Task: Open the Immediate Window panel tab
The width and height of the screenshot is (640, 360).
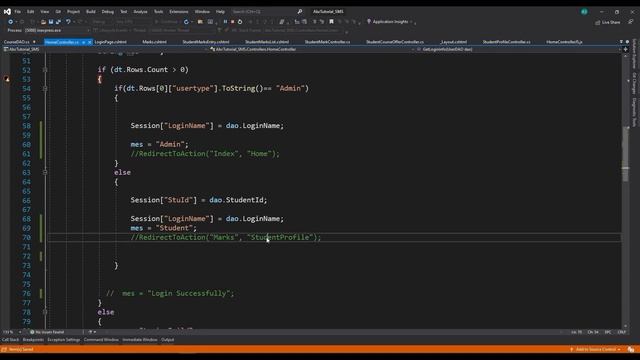Action: point(140,340)
